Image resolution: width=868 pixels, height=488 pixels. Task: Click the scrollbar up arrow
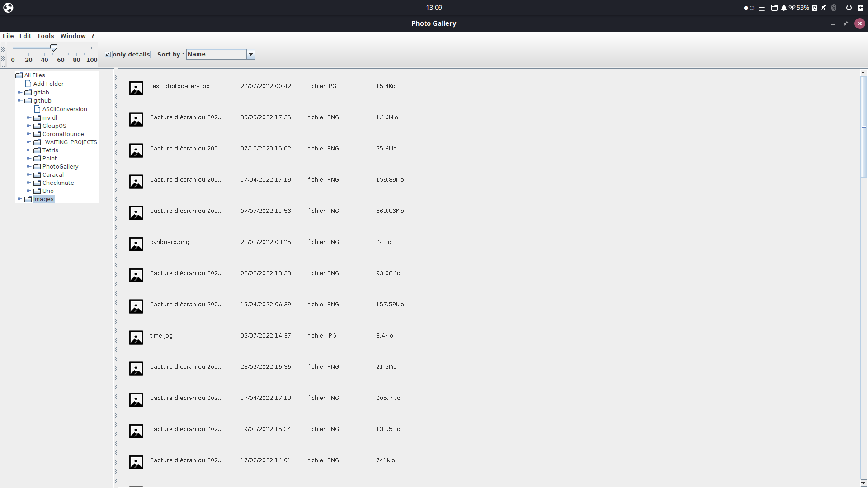863,72
